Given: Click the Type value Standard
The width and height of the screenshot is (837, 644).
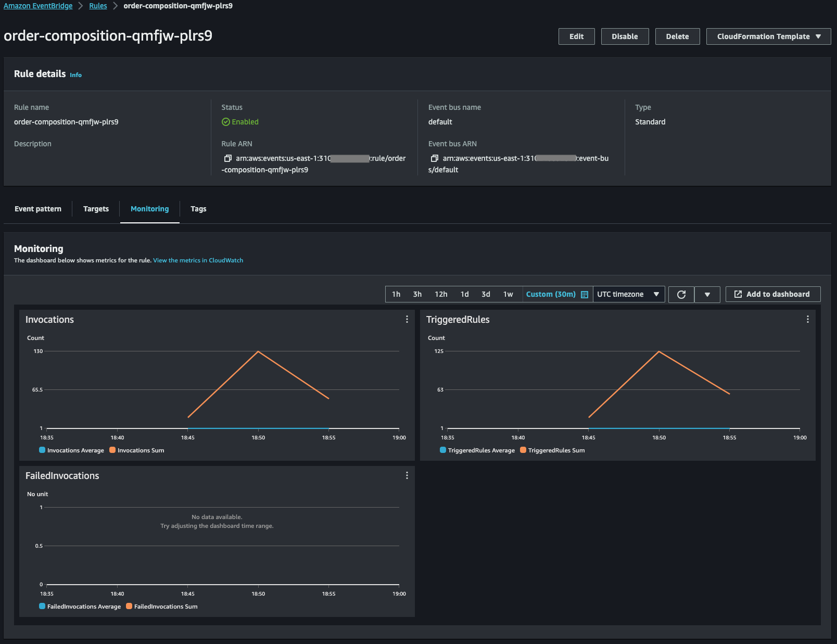Looking at the screenshot, I should 650,122.
